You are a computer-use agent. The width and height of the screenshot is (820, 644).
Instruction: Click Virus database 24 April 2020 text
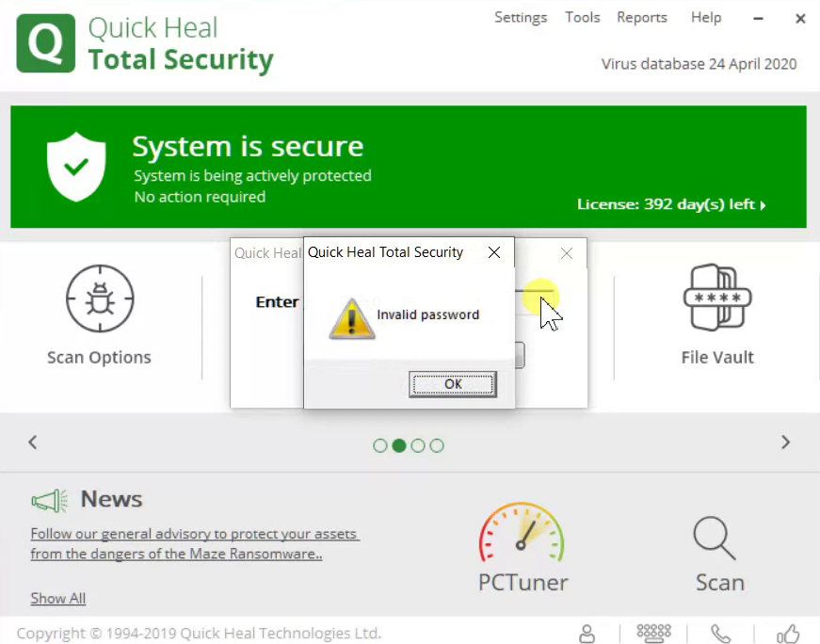[699, 64]
